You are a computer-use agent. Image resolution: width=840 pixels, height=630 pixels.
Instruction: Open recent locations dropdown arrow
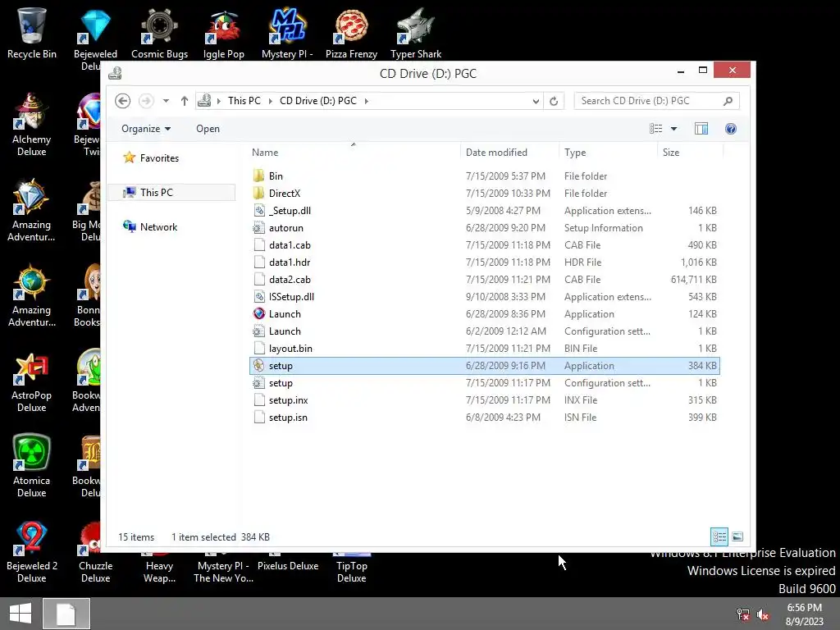166,101
